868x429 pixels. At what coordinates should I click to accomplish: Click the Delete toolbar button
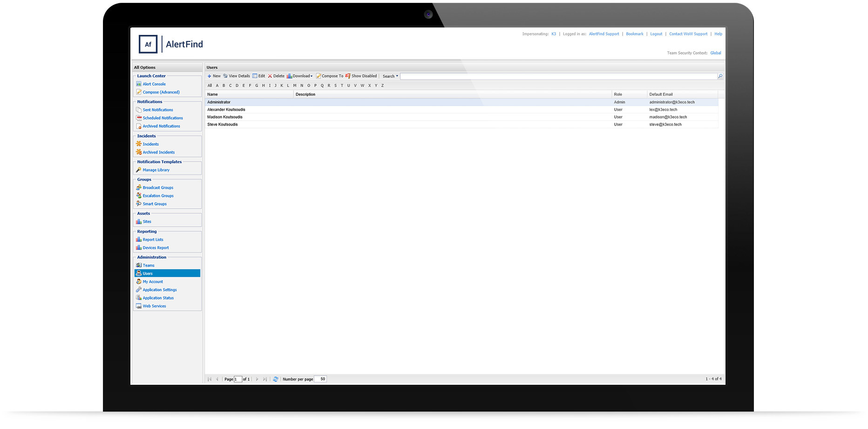pyautogui.click(x=276, y=76)
